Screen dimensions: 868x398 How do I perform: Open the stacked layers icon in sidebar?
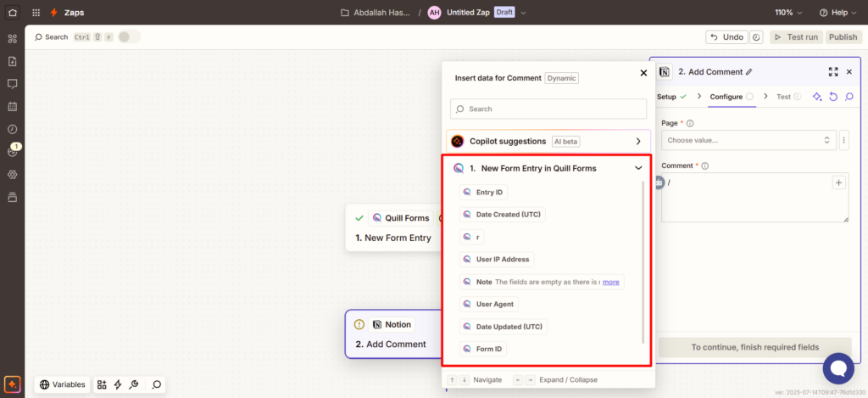coord(12,198)
